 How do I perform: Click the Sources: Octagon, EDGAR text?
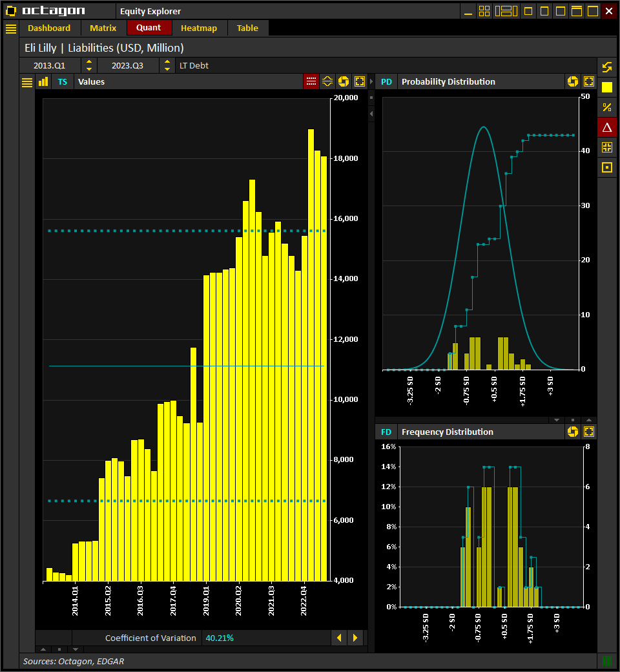[74, 661]
